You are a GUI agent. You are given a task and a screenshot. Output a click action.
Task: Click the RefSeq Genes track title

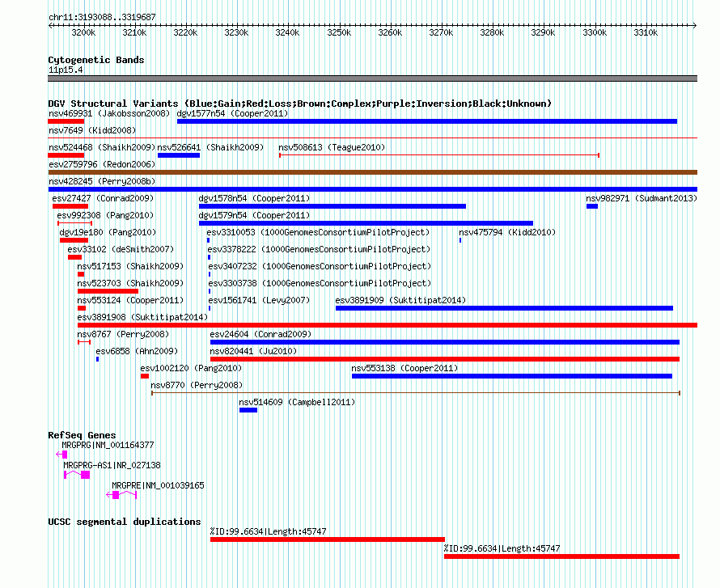click(x=82, y=435)
